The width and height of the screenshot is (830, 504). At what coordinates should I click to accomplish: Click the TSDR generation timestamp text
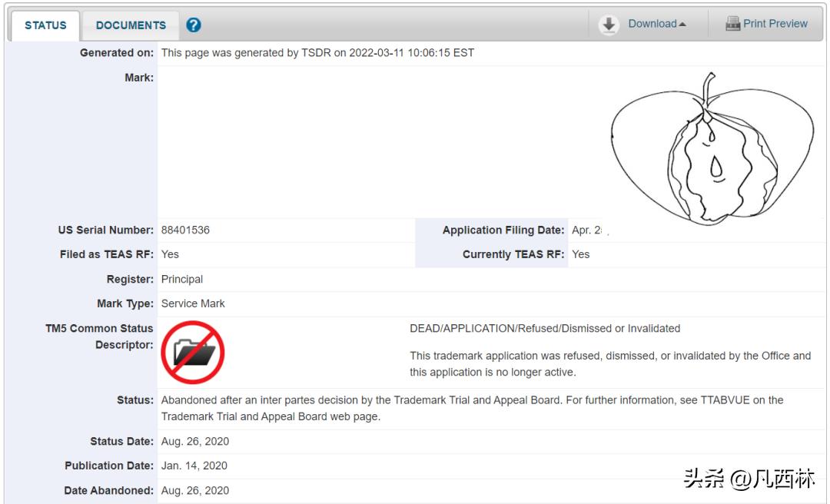pos(317,53)
